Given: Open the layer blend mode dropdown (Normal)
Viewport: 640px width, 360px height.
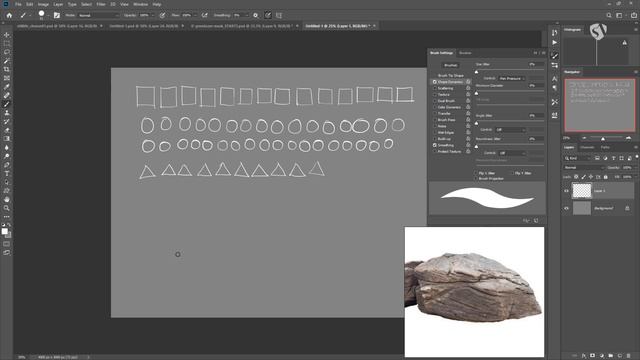Looking at the screenshot, I should click(x=583, y=168).
